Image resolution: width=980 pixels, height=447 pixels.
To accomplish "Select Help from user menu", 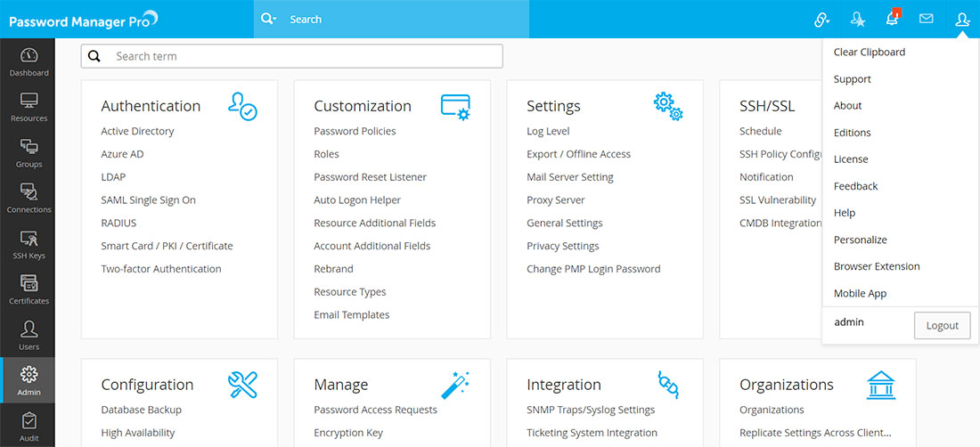I will pyautogui.click(x=845, y=213).
